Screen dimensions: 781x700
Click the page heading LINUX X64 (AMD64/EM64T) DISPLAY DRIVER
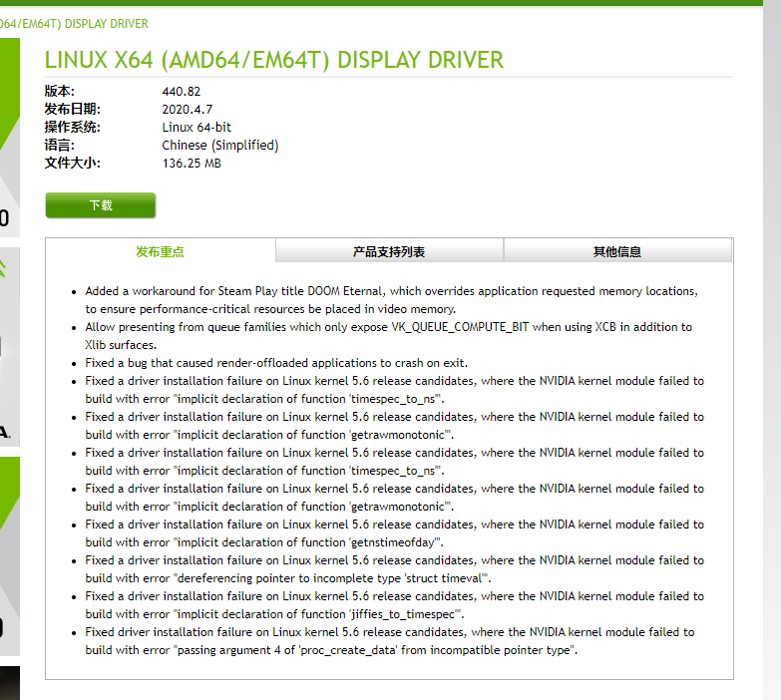click(274, 60)
